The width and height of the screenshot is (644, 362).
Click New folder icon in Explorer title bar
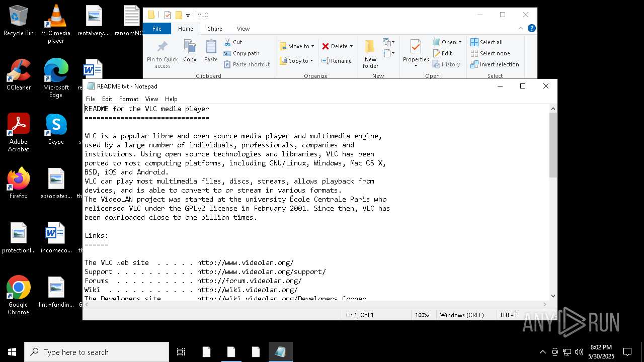click(179, 15)
